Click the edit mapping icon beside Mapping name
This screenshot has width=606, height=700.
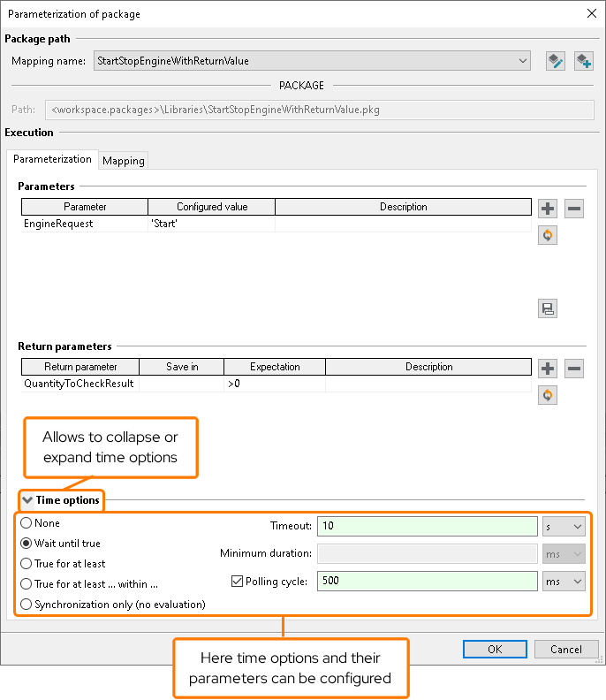click(x=556, y=61)
